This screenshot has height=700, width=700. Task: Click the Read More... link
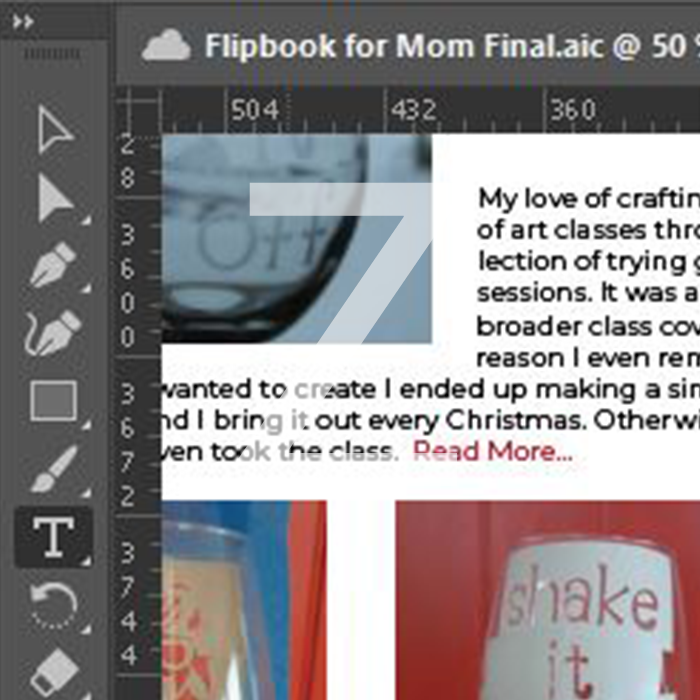(492, 451)
